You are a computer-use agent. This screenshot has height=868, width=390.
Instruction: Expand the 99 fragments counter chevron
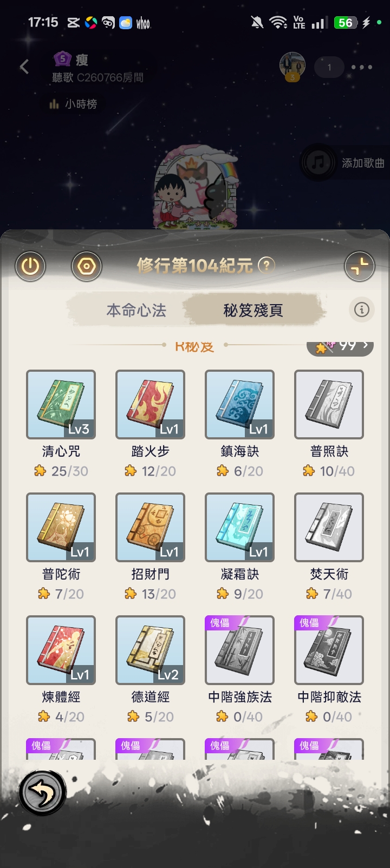367,345
